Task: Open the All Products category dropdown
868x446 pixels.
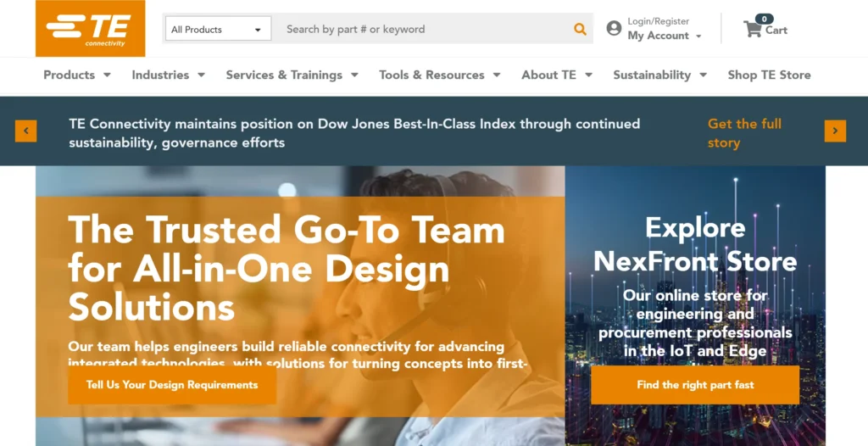Action: (x=218, y=29)
